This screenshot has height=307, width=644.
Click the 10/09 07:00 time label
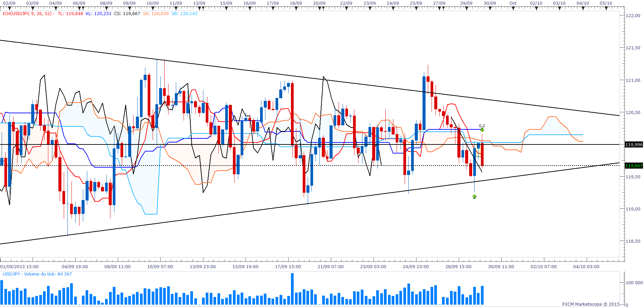pyautogui.click(x=160, y=267)
